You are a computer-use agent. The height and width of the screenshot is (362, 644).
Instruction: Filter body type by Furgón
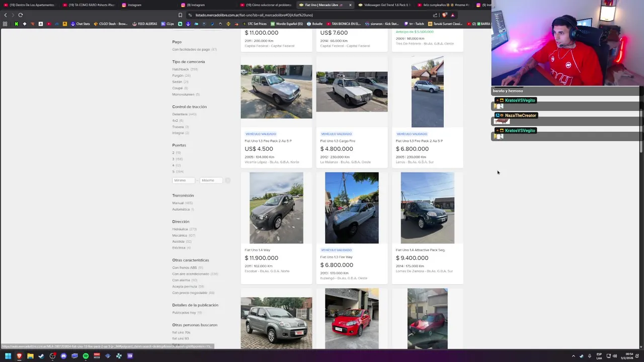pyautogui.click(x=181, y=75)
